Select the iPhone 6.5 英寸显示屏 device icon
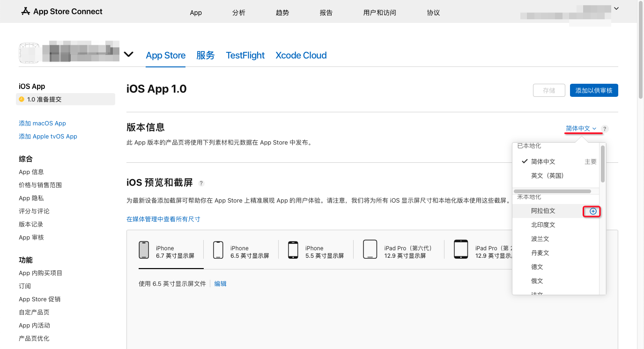The width and height of the screenshot is (644, 349). click(x=218, y=249)
